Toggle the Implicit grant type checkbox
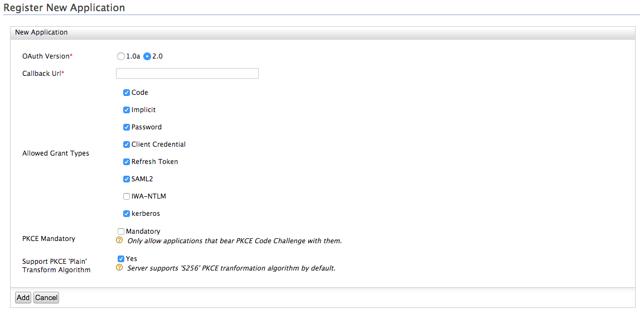Image resolution: width=644 pixels, height=323 pixels. pyautogui.click(x=127, y=110)
